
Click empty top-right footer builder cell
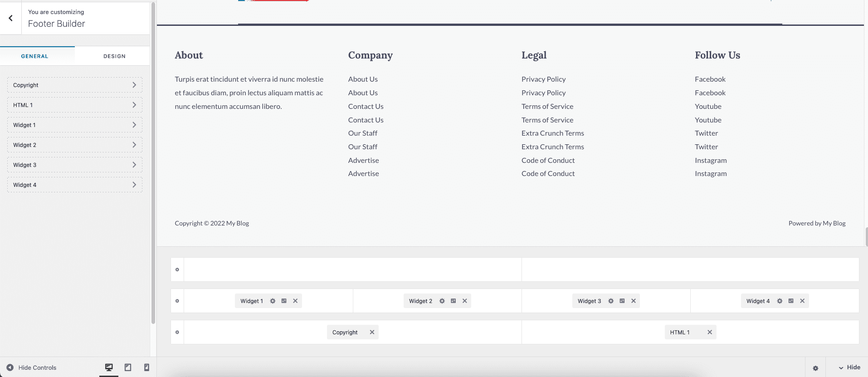690,269
